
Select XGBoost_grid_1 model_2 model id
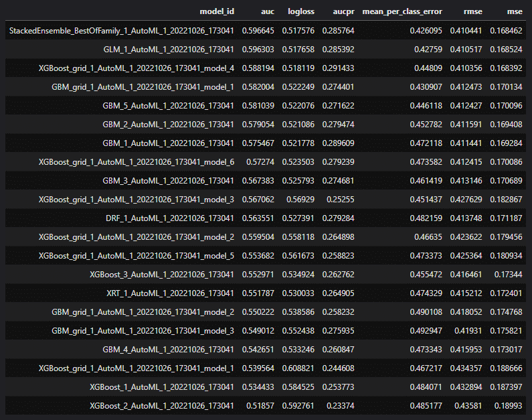click(137, 237)
